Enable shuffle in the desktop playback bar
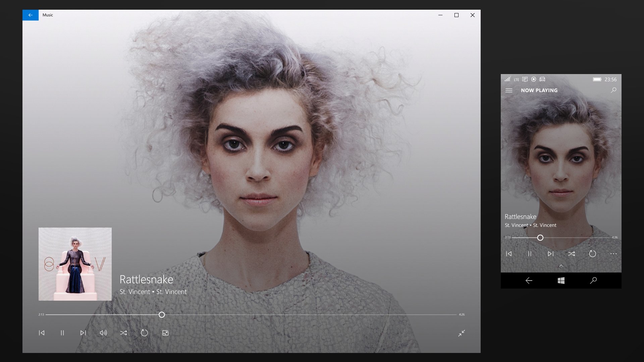The height and width of the screenshot is (362, 644). [124, 333]
